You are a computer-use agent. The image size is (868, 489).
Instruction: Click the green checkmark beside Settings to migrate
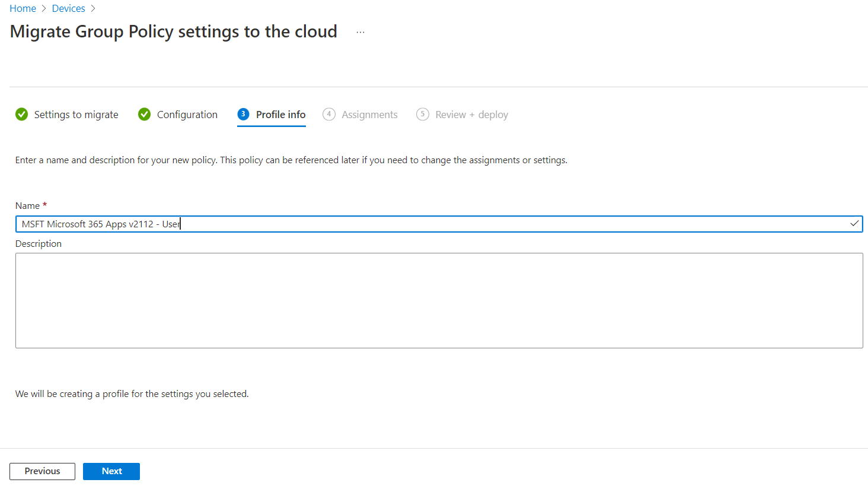22,115
